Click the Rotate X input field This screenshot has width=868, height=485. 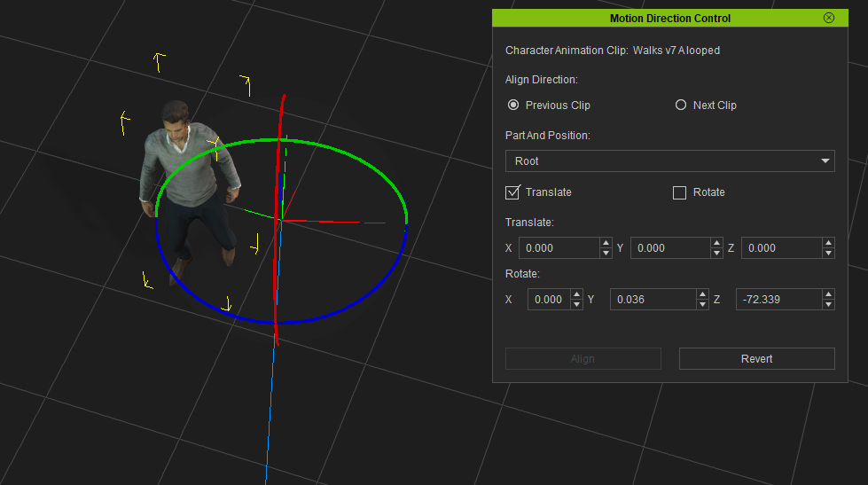pyautogui.click(x=549, y=300)
